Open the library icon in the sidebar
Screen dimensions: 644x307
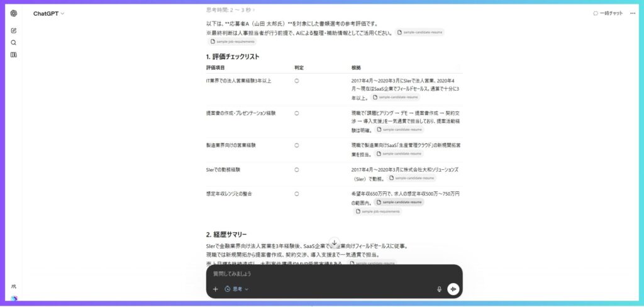pyautogui.click(x=14, y=55)
